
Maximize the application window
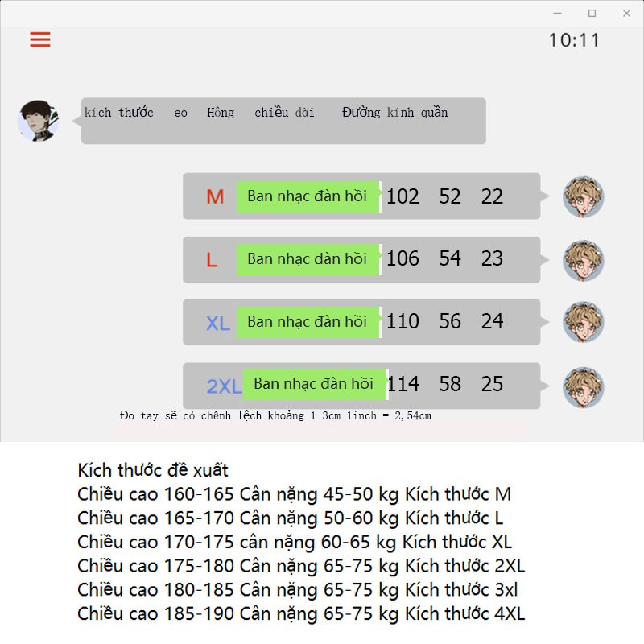[592, 13]
